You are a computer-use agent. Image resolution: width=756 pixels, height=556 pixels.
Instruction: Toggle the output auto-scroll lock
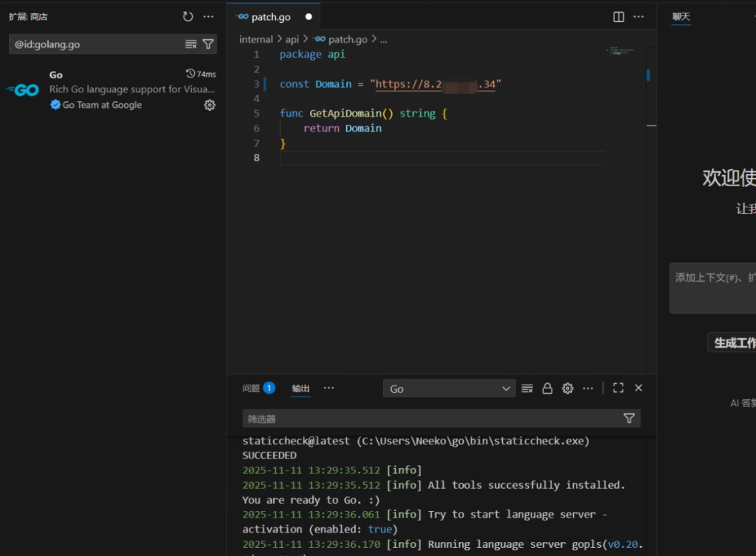tap(547, 388)
